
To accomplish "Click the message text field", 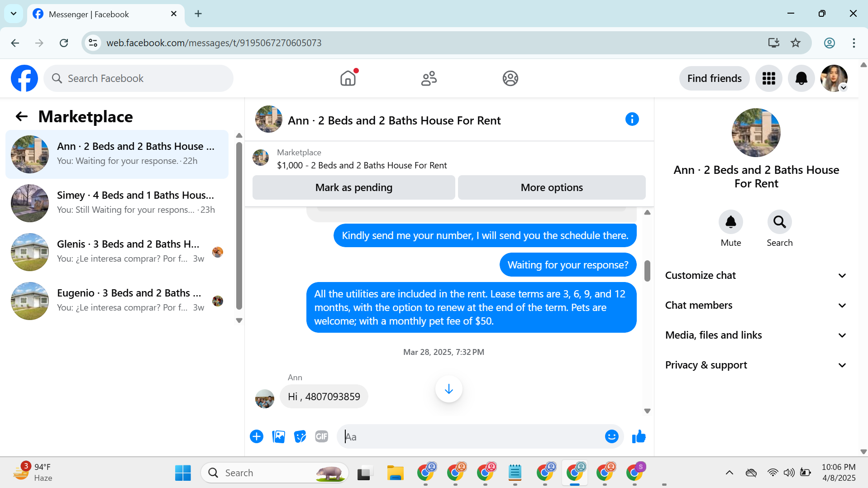I will (x=471, y=436).
